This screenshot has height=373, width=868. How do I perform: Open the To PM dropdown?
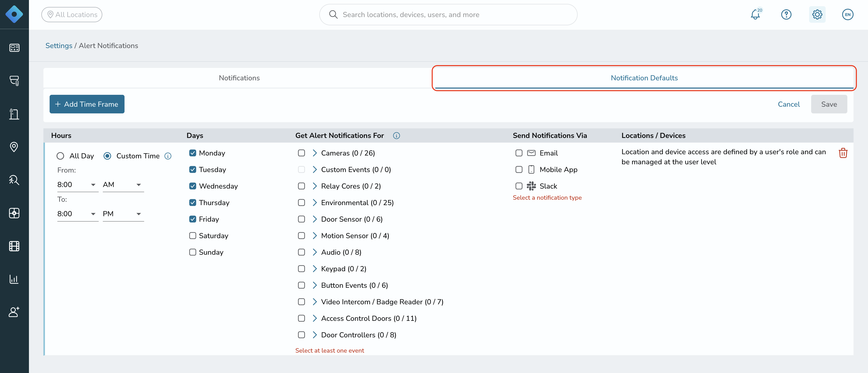[123, 214]
